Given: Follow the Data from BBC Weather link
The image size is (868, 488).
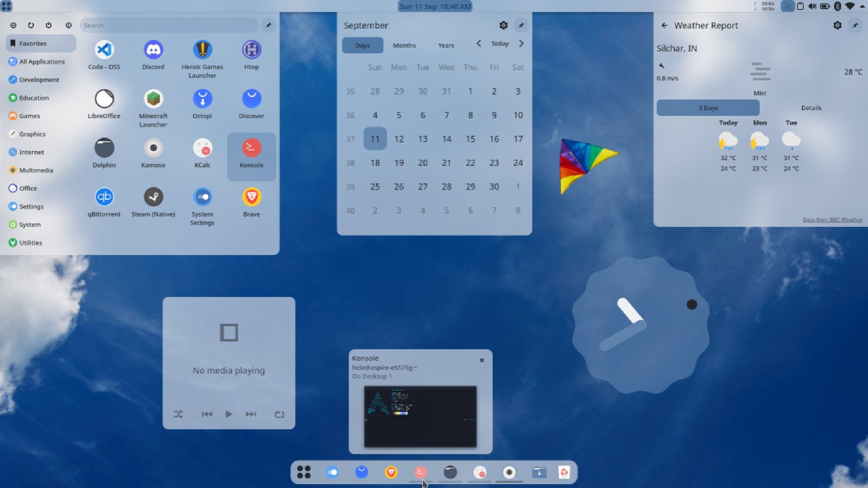Looking at the screenshot, I should coord(832,220).
